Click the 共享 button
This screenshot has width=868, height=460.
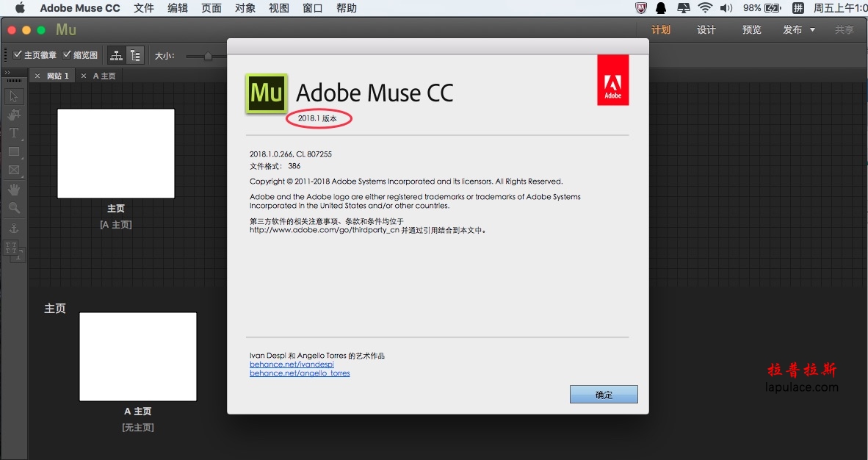845,30
